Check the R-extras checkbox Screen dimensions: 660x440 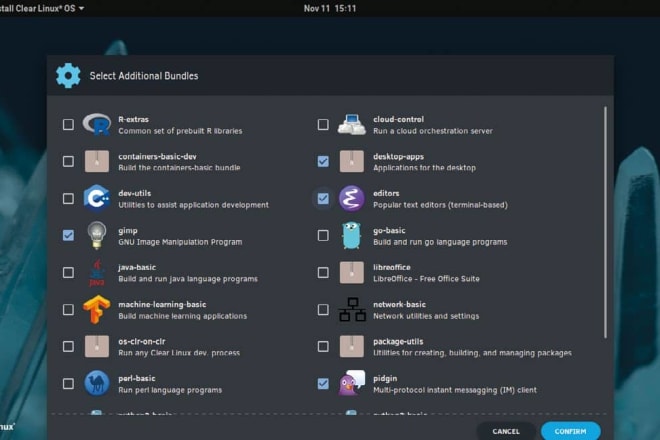[68, 125]
